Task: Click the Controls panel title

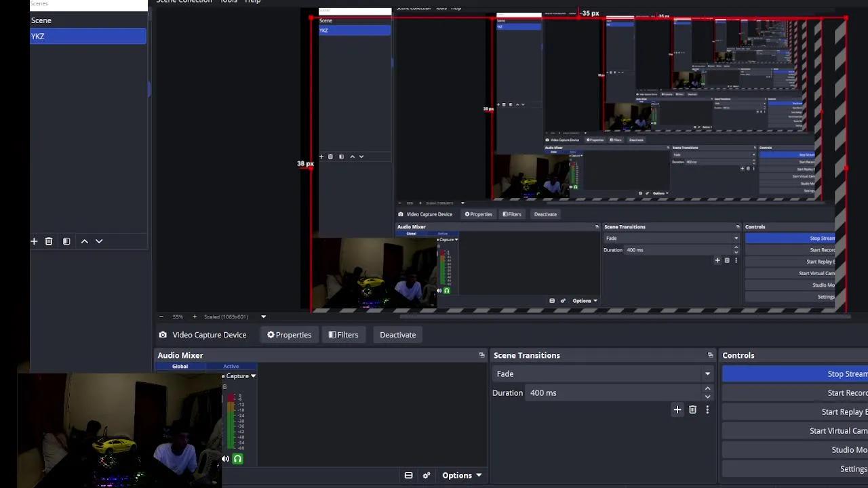Action: [x=738, y=355]
